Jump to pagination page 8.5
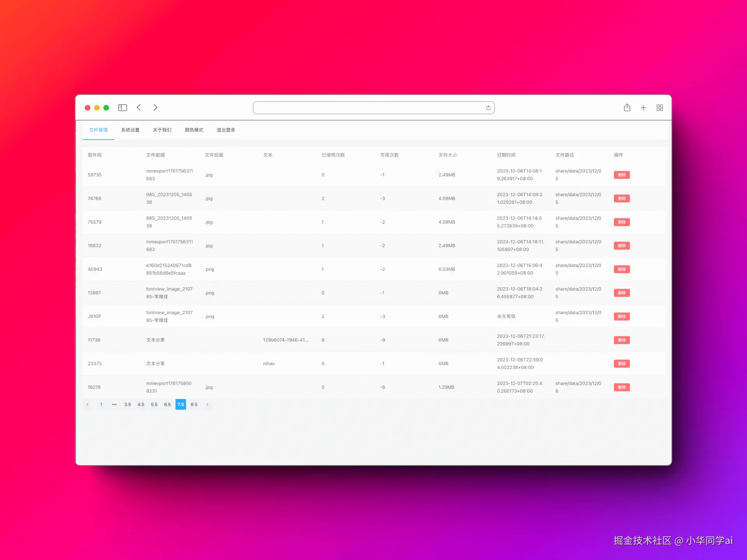Viewport: 747px width, 560px height. pos(194,404)
